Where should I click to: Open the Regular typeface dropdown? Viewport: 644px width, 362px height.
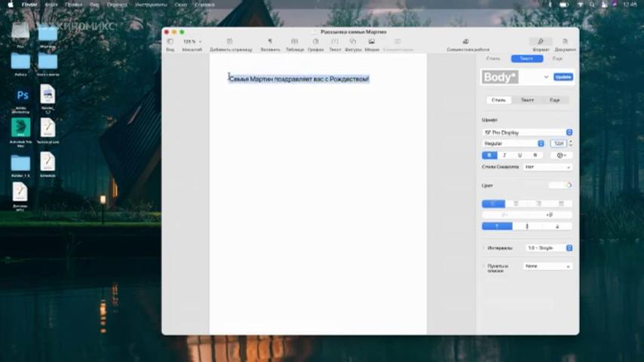point(514,143)
